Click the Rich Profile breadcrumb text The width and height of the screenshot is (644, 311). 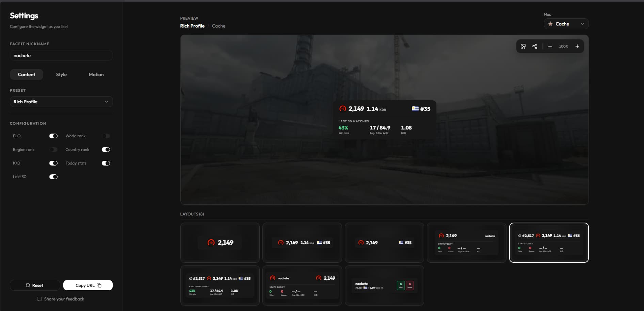point(192,26)
